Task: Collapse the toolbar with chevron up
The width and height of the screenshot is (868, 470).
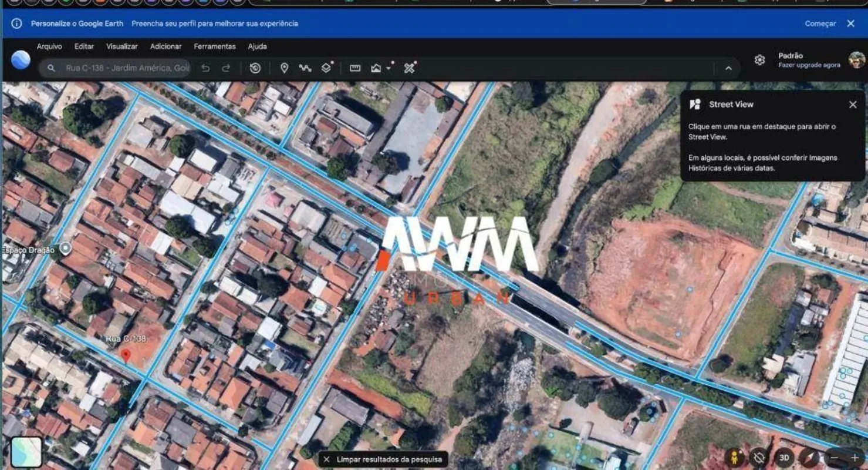Action: pyautogui.click(x=728, y=68)
